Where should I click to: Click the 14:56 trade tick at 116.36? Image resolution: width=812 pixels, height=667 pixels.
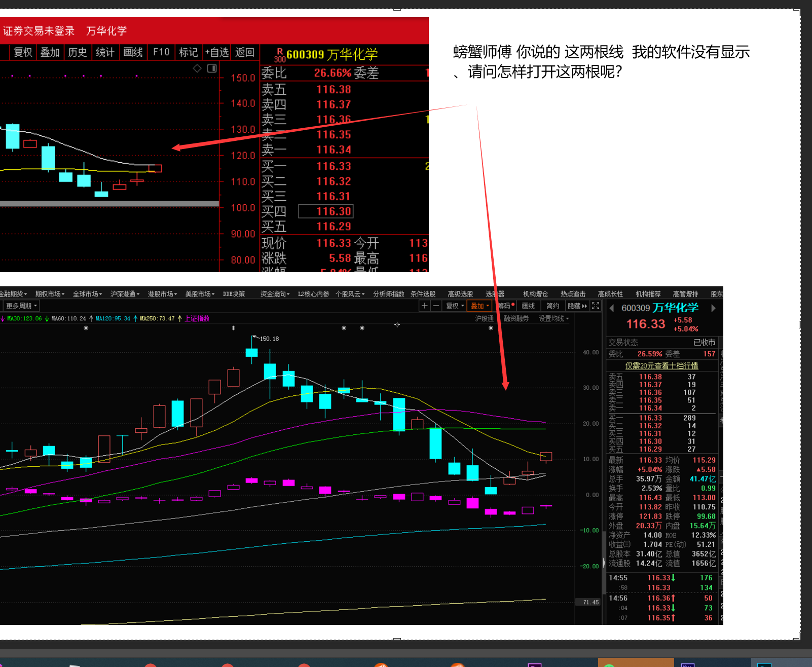662,598
